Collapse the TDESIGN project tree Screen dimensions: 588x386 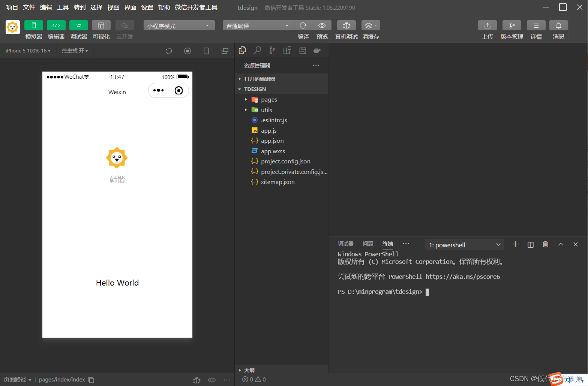coord(281,89)
